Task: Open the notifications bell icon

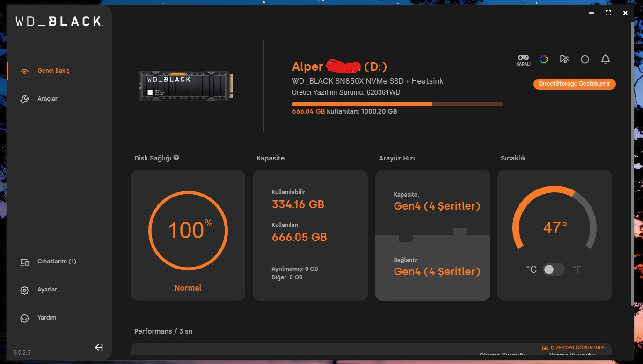Action: click(606, 59)
